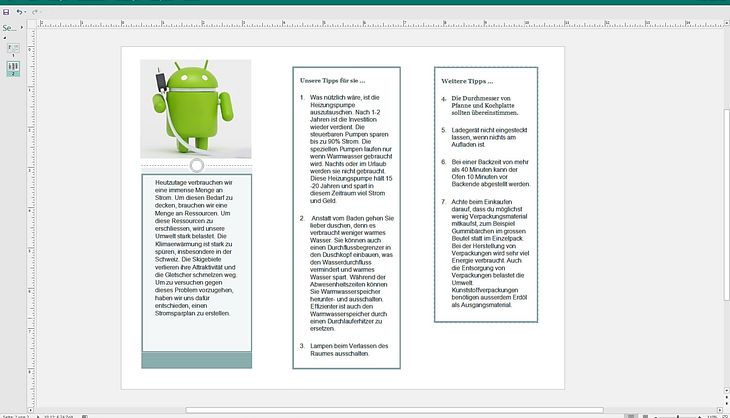Click the heading 'Weitere Tipps ...'

[x=467, y=81]
